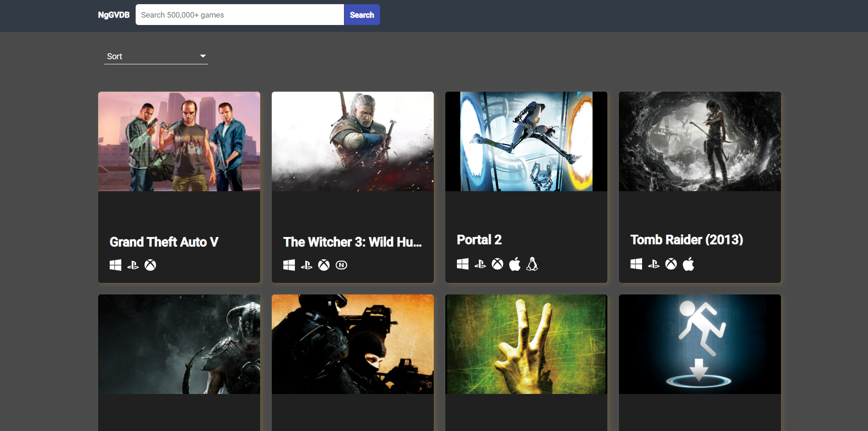Screen dimensions: 868x431
Task: Click the Sort dropdown arrow
Action: 203,56
